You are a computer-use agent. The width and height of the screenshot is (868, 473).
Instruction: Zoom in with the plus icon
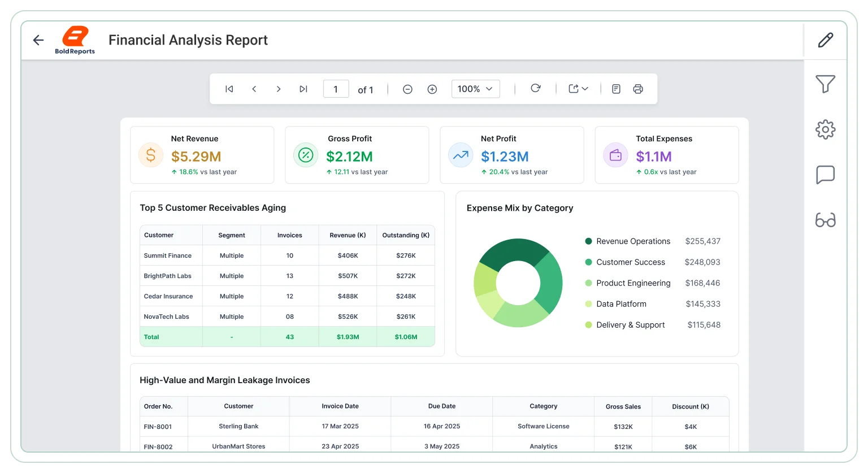tap(432, 89)
